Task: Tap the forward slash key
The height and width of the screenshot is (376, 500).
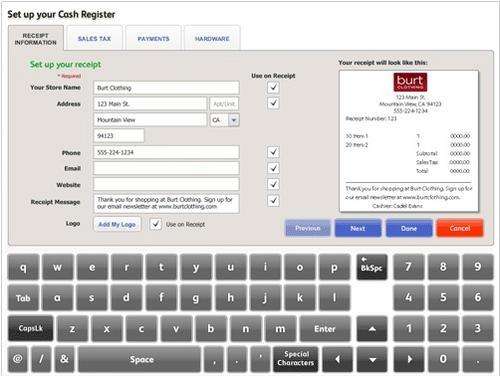Action: 41,359
